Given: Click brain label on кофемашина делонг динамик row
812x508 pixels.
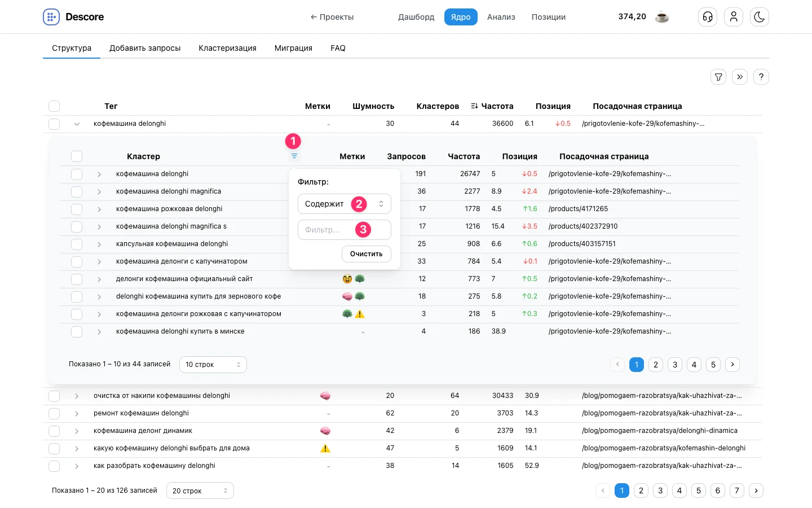Looking at the screenshot, I should click(x=325, y=431).
